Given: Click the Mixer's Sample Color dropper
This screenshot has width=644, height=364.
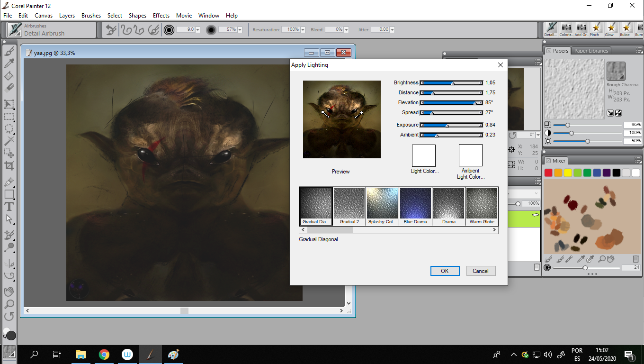Looking at the screenshot, I should coord(581,259).
